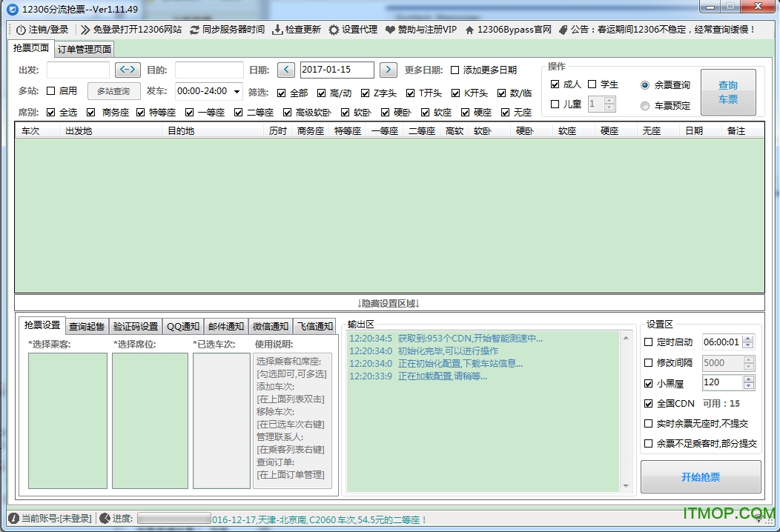Click the check update download icon
The image size is (780, 532).
[x=277, y=30]
